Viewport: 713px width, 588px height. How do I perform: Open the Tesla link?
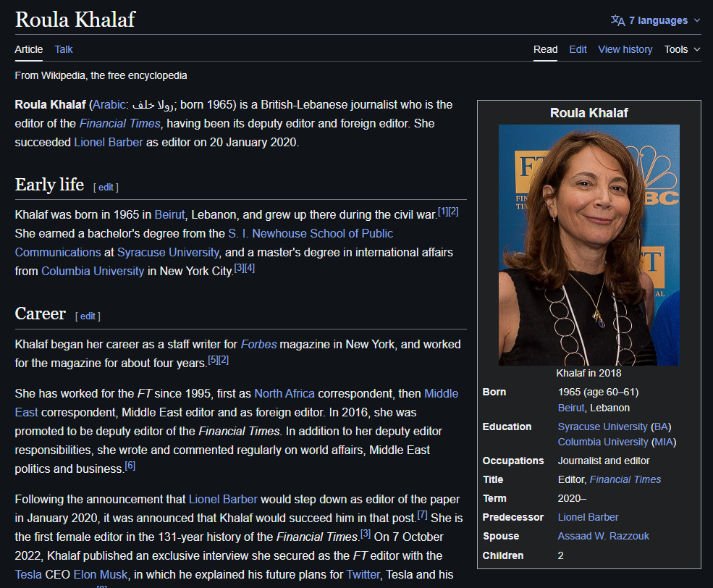(28, 574)
